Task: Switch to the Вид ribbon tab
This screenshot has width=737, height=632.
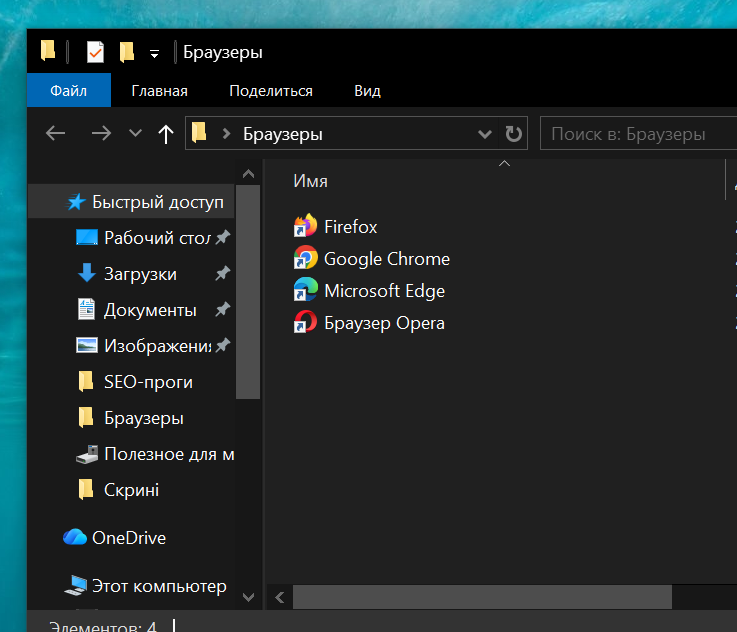Action: [367, 91]
